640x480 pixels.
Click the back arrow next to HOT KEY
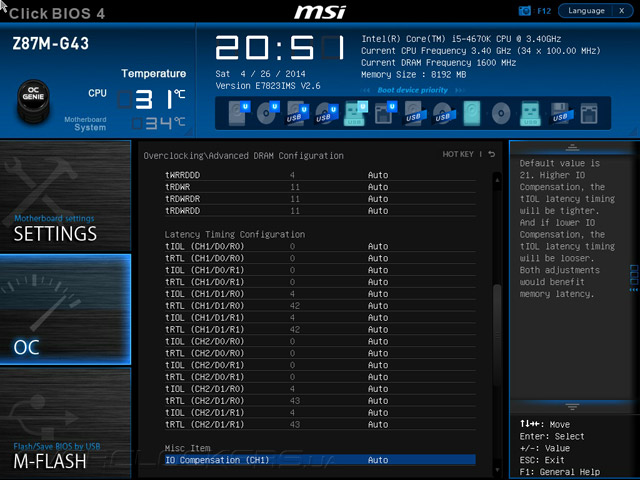pyautogui.click(x=492, y=154)
